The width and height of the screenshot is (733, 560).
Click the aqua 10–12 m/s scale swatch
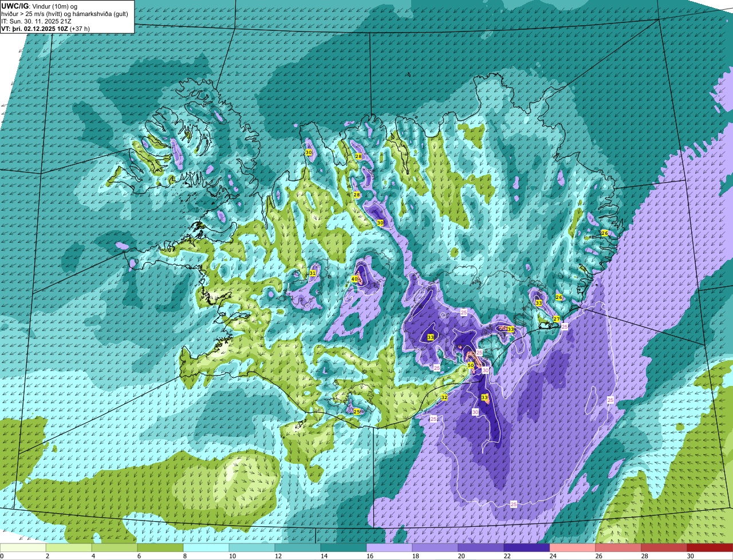point(252,547)
